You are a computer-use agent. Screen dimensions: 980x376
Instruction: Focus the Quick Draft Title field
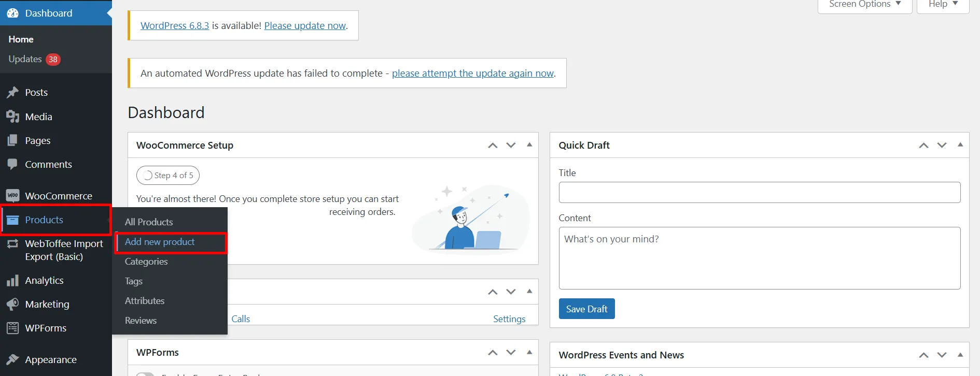(760, 192)
